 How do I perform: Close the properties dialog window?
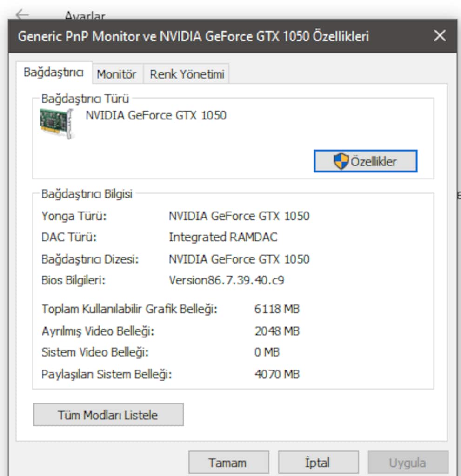pos(440,36)
